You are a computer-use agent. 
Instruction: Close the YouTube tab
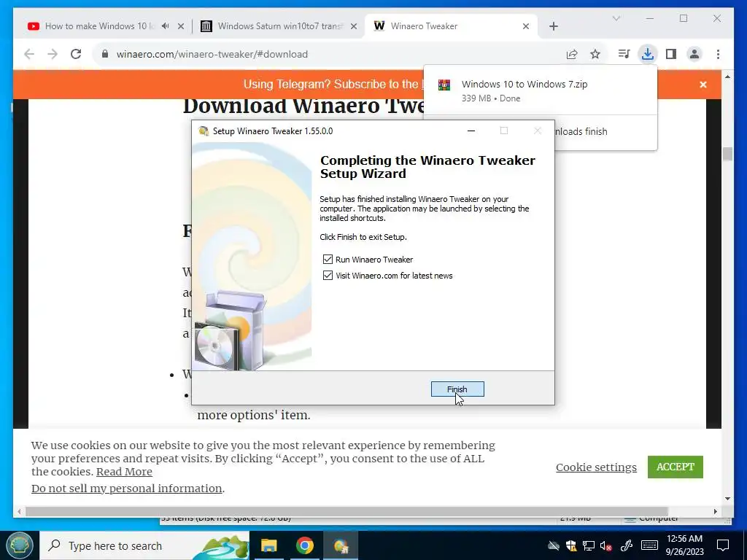pyautogui.click(x=181, y=26)
